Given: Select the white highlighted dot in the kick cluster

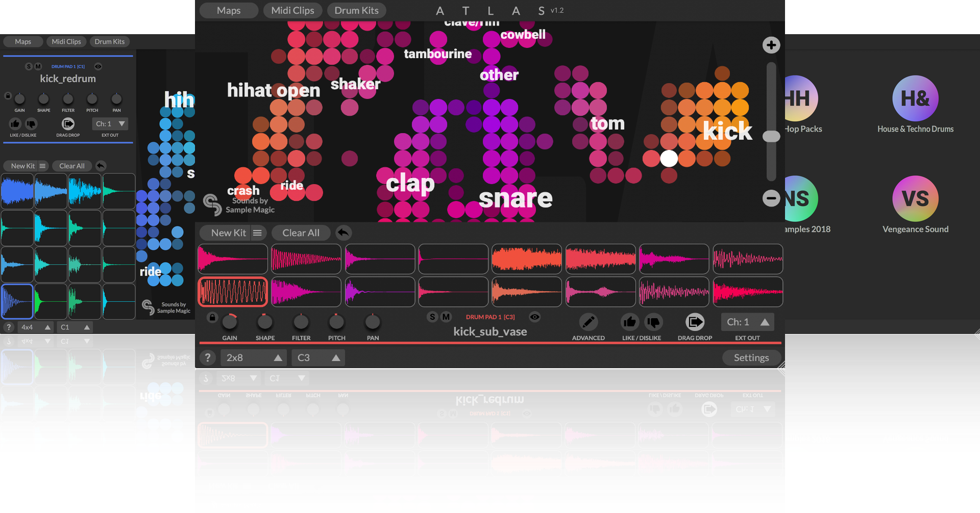Looking at the screenshot, I should tap(669, 159).
